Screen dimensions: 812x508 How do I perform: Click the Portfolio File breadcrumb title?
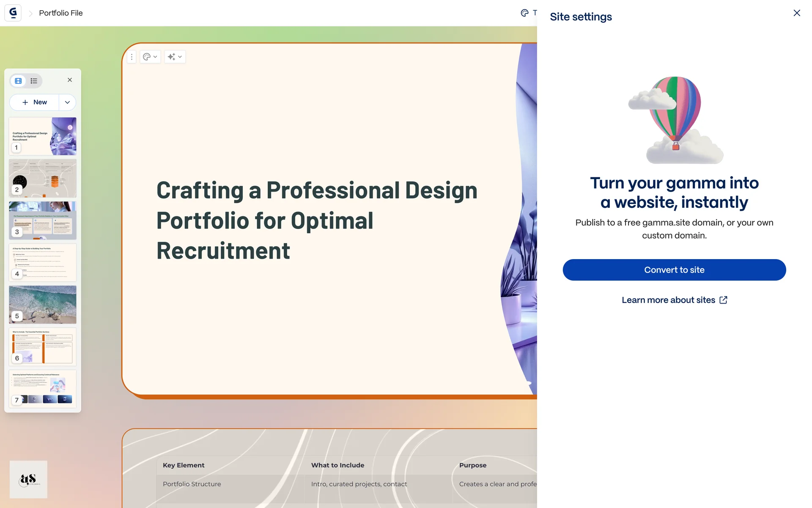61,13
